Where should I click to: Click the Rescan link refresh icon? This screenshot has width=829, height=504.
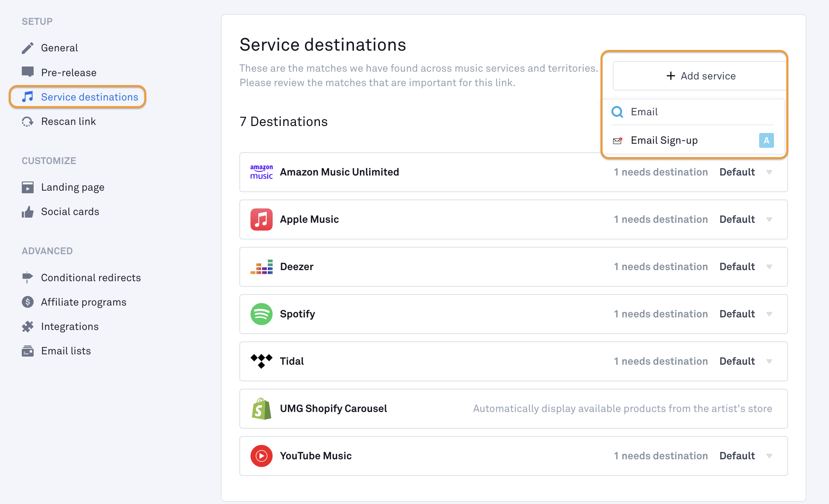point(28,122)
